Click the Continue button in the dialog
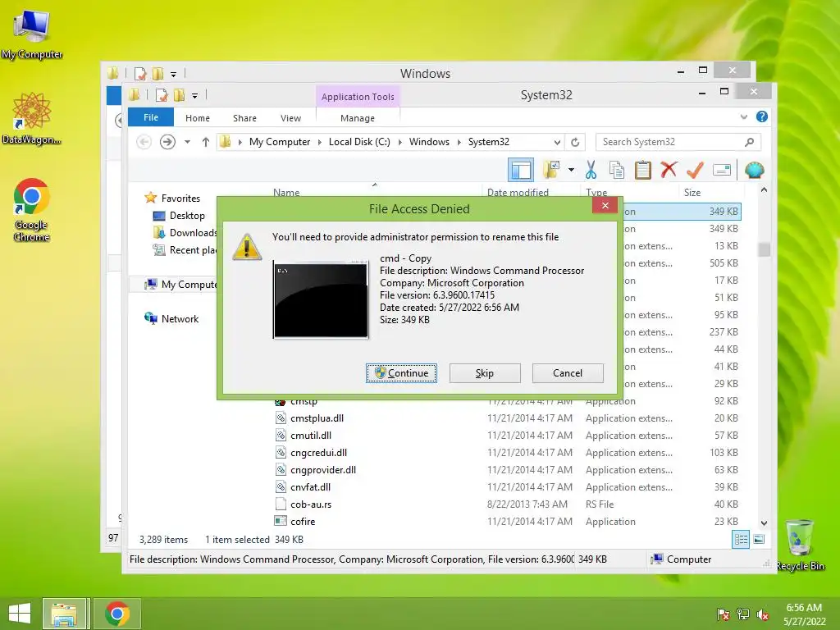This screenshot has height=630, width=840. [401, 373]
